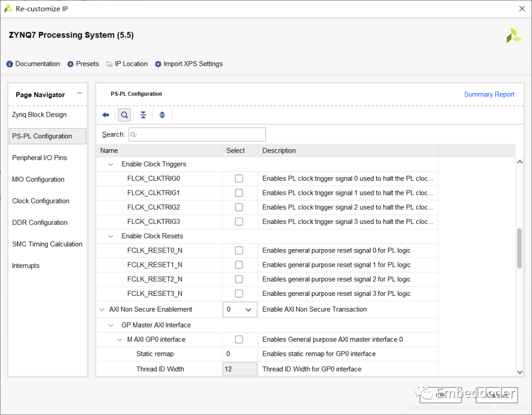This screenshot has height=415, width=532.
Task: Open AXI Non Secure Enablement dropdown
Action: pos(240,310)
